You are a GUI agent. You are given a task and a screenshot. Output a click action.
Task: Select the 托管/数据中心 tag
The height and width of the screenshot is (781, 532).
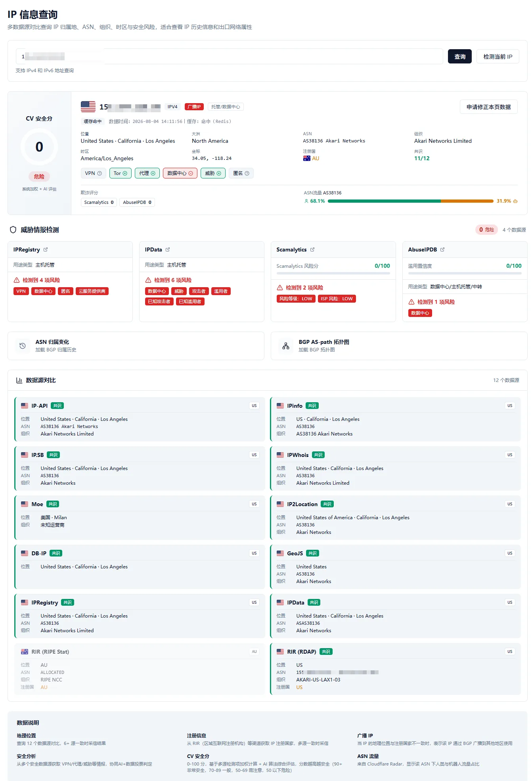tap(226, 107)
